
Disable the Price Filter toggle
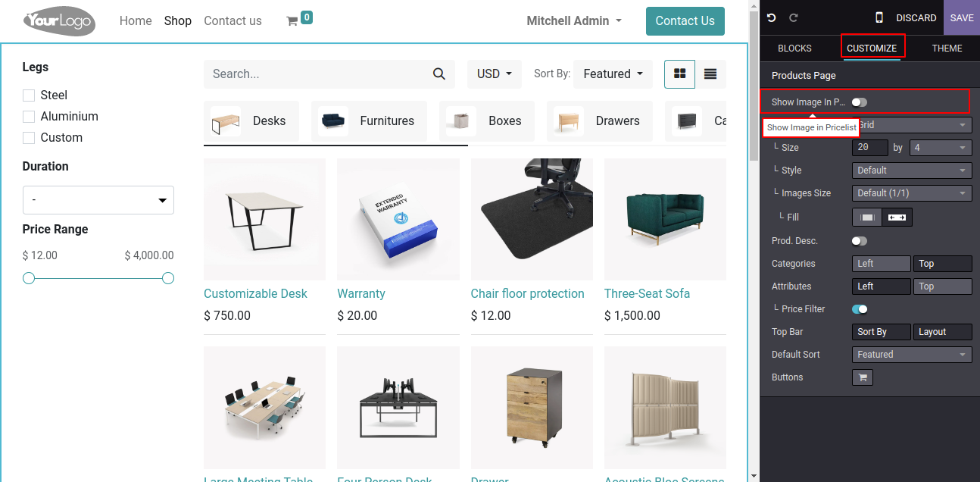coord(860,309)
